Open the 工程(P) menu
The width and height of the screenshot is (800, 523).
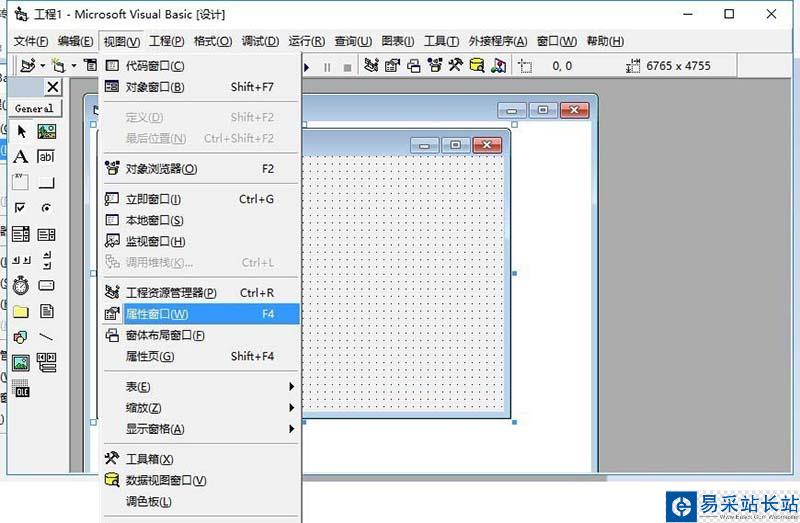pos(166,41)
